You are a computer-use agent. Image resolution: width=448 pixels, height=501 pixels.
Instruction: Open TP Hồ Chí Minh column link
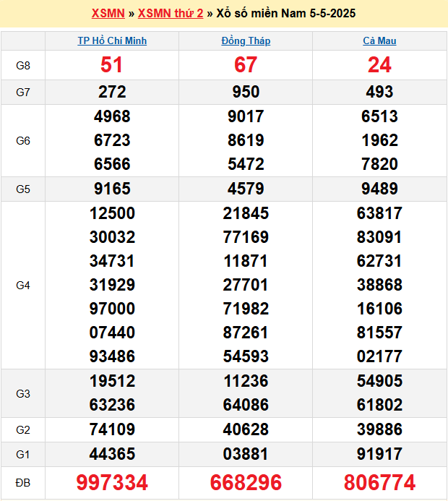tap(112, 41)
